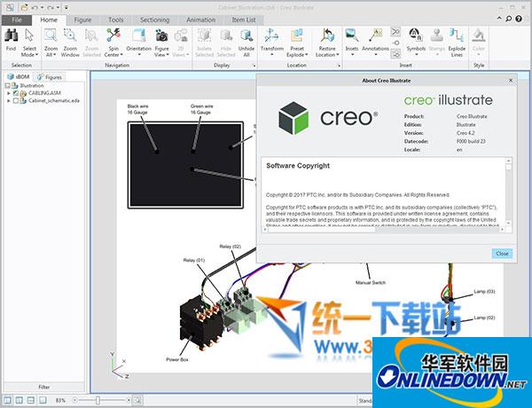
Task: Click the Symbols icon
Action: pos(416,35)
